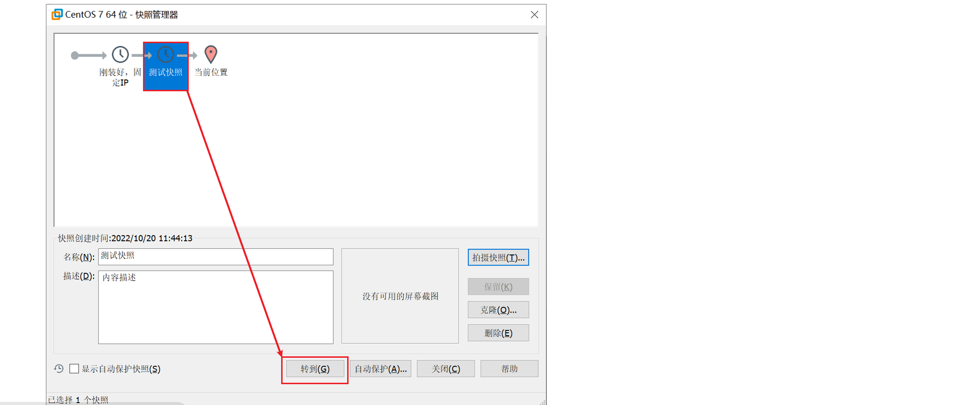980x405 pixels.
Task: Click the 快照创建时间 timestamp text
Action: 125,238
